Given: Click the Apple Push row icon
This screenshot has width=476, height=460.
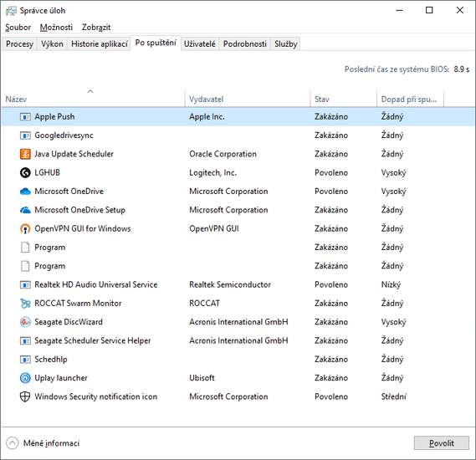Looking at the screenshot, I should [25, 117].
